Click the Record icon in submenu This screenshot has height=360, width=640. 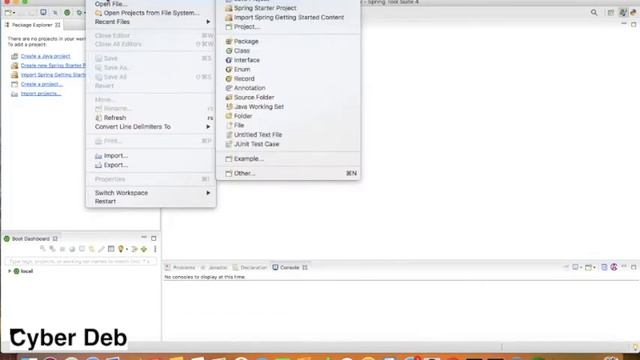(229, 79)
